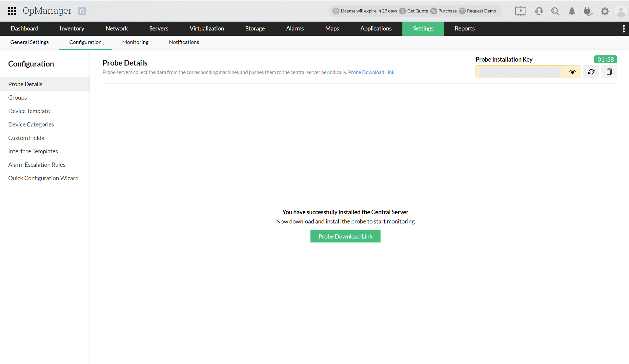
Task: Open the gear settings icon in header
Action: pyautogui.click(x=605, y=11)
